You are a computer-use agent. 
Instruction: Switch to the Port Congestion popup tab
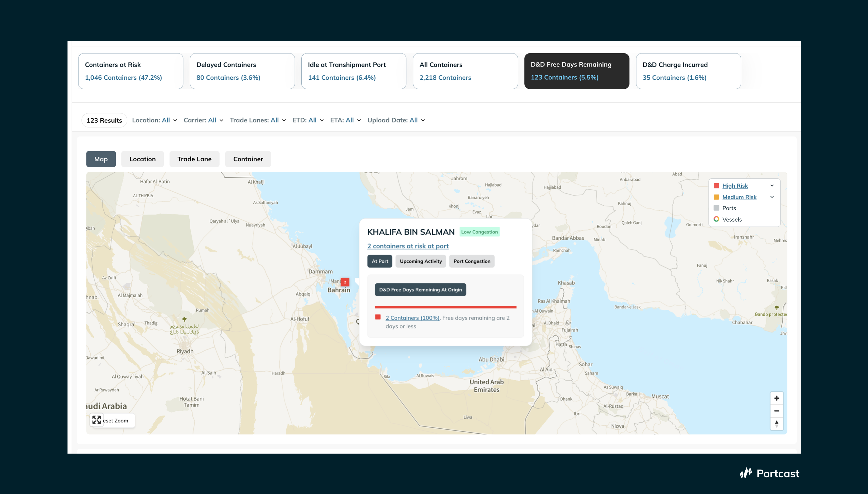click(472, 261)
